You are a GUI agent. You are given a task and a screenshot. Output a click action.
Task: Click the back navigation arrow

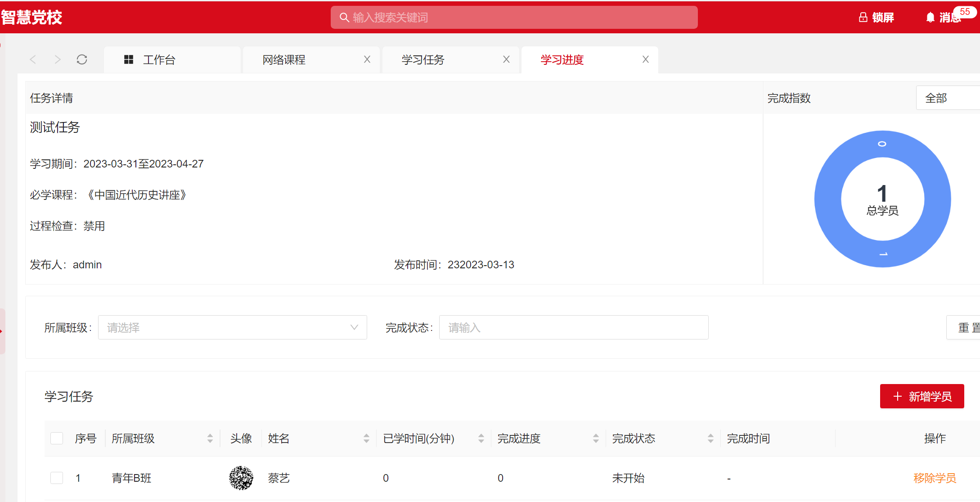[x=33, y=59]
